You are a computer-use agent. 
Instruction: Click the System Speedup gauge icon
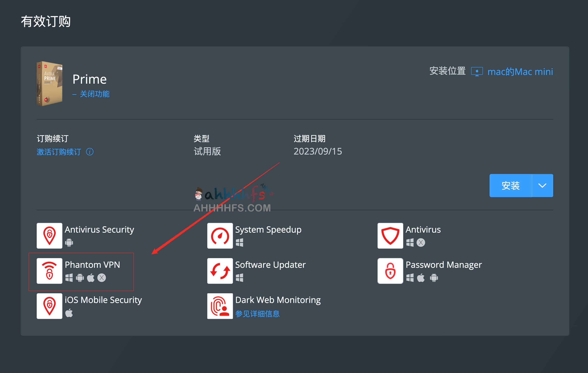[x=220, y=236]
